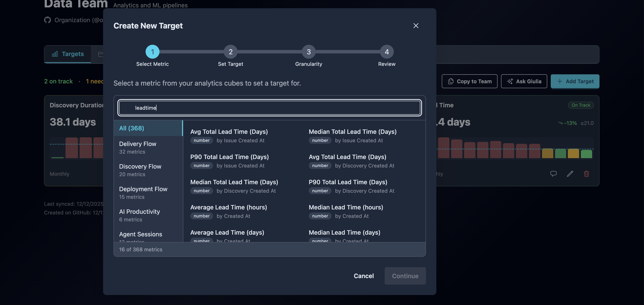Open the comment bubble icon on the card

[553, 174]
